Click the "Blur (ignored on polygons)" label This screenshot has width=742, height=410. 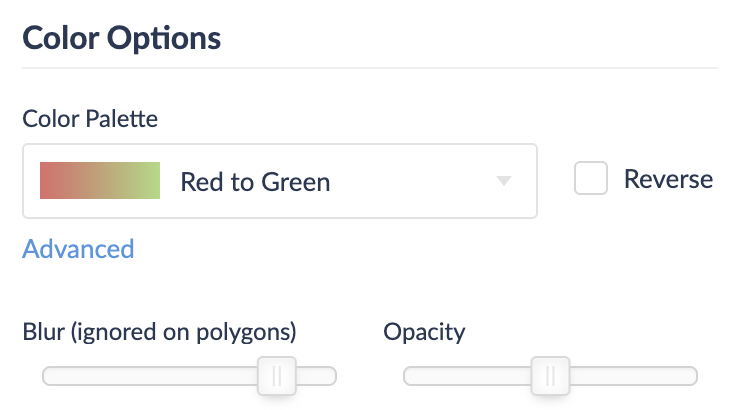tap(159, 331)
